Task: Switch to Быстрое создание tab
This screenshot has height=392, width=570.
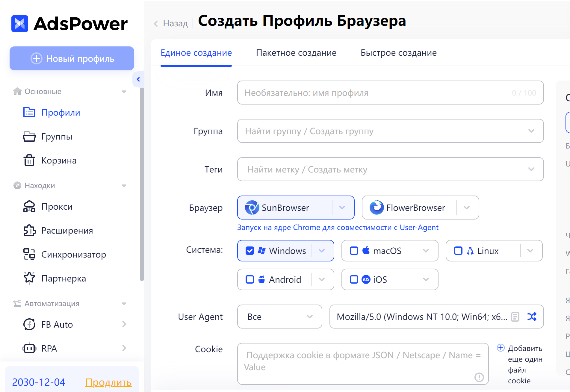Action: (399, 53)
